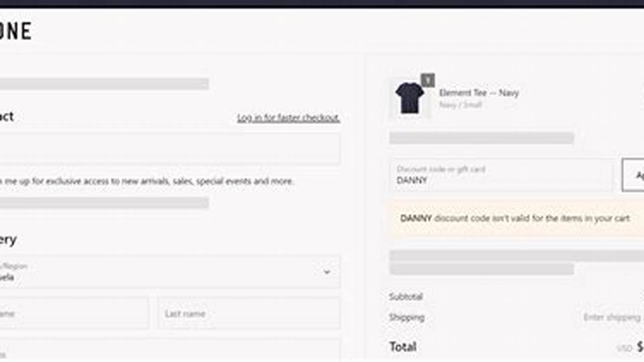Select the Discount code or gift card field
Screen dimensions: 644x362
[x=502, y=175]
